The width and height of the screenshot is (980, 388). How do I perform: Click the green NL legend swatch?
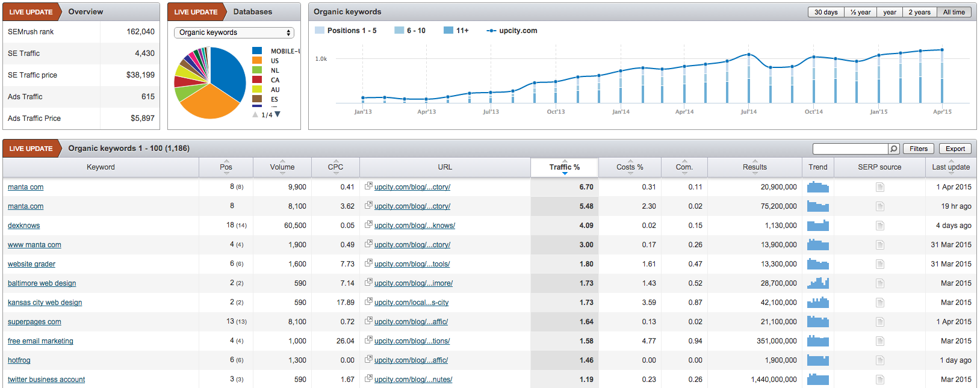(x=257, y=70)
